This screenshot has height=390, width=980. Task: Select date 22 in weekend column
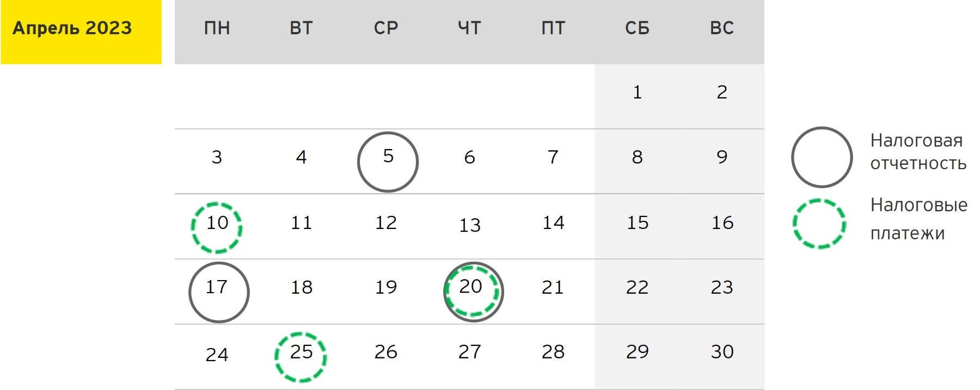click(x=637, y=287)
